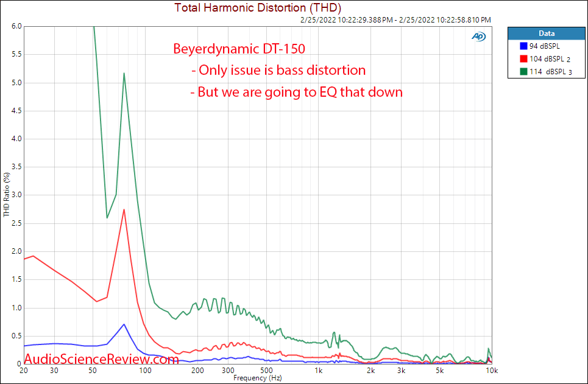Click the '1k' x-axis tick label

coord(318,371)
